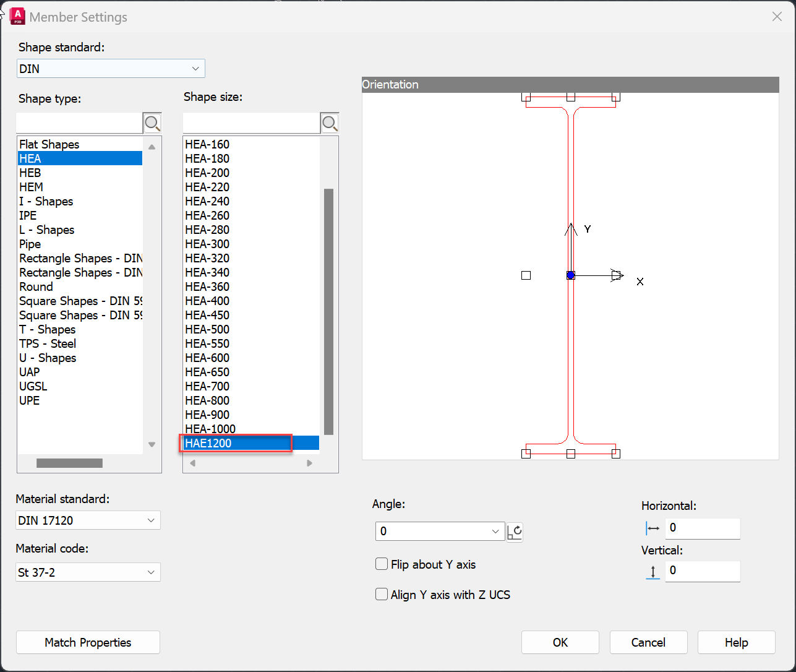Click the AutoCAD Plant 3D title icon

(18, 16)
